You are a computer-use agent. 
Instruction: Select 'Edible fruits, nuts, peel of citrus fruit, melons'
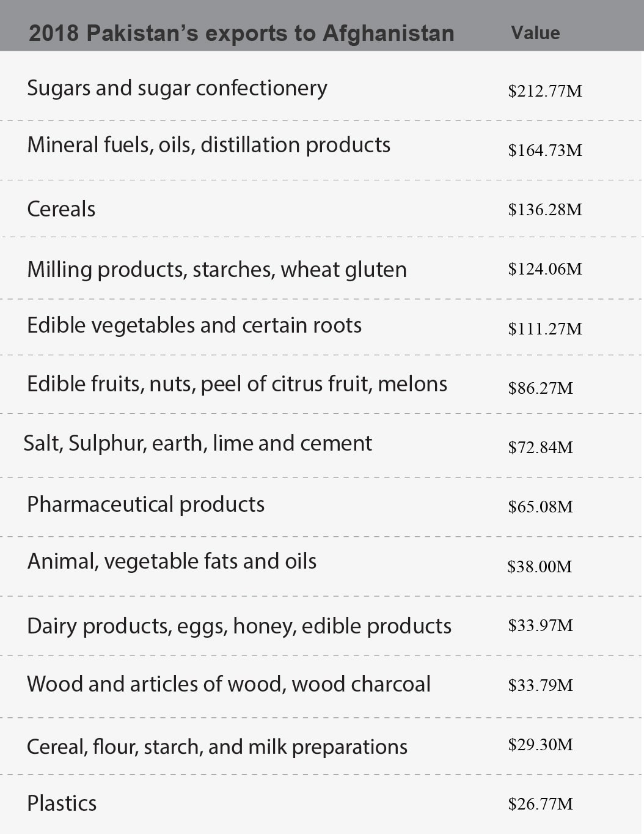pos(237,384)
